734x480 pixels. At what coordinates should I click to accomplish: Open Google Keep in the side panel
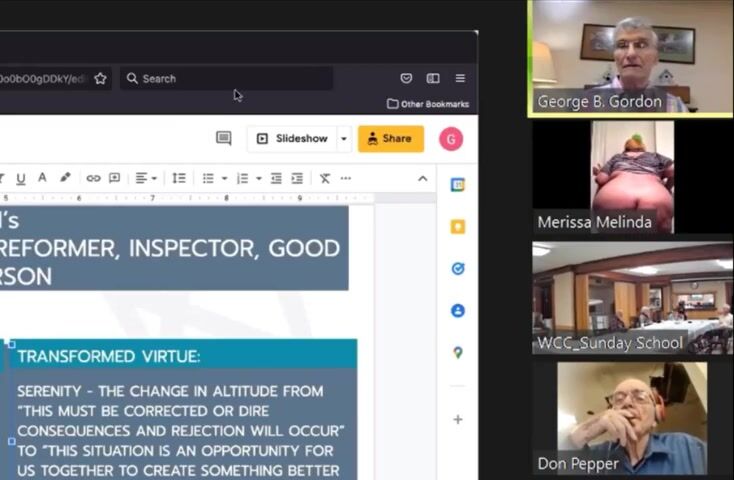pyautogui.click(x=457, y=227)
